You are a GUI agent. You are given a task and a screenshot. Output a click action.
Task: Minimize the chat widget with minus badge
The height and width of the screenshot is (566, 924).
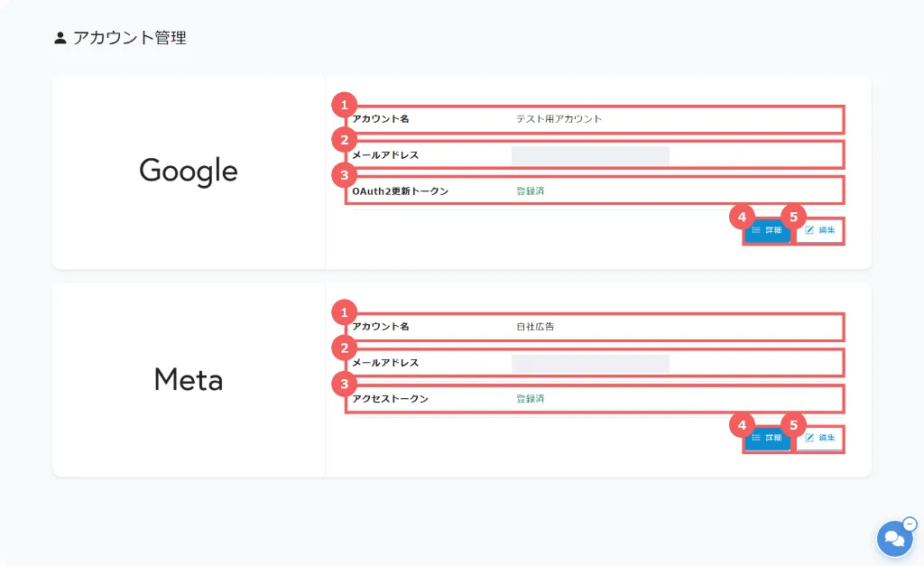tap(910, 524)
